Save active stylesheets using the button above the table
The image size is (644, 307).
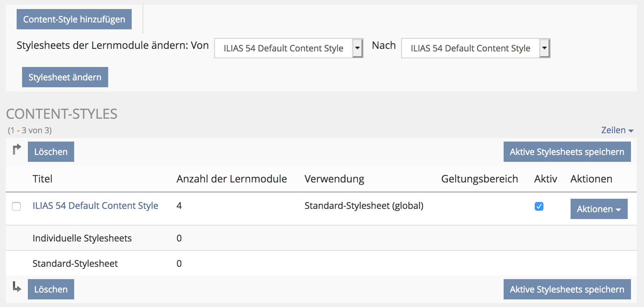coord(567,152)
